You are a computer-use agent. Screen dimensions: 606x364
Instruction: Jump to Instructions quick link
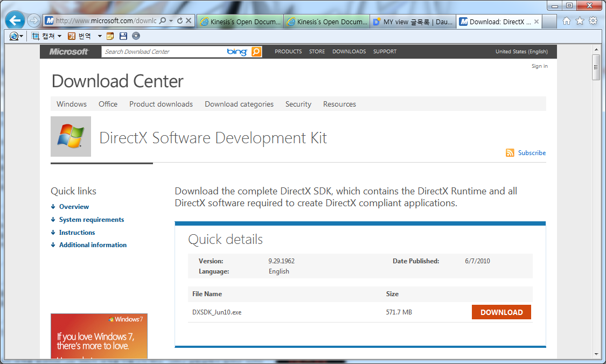pyautogui.click(x=77, y=232)
